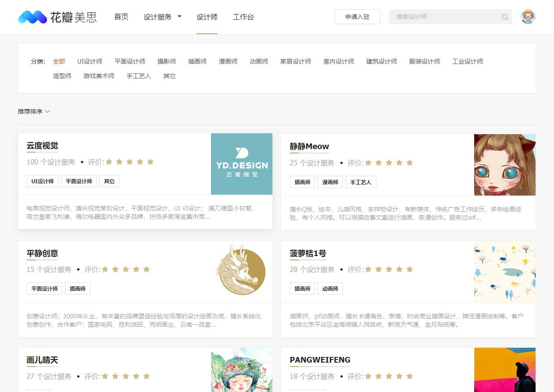The width and height of the screenshot is (554, 392).
Task: Select the 全部 category filter
Action: (59, 61)
